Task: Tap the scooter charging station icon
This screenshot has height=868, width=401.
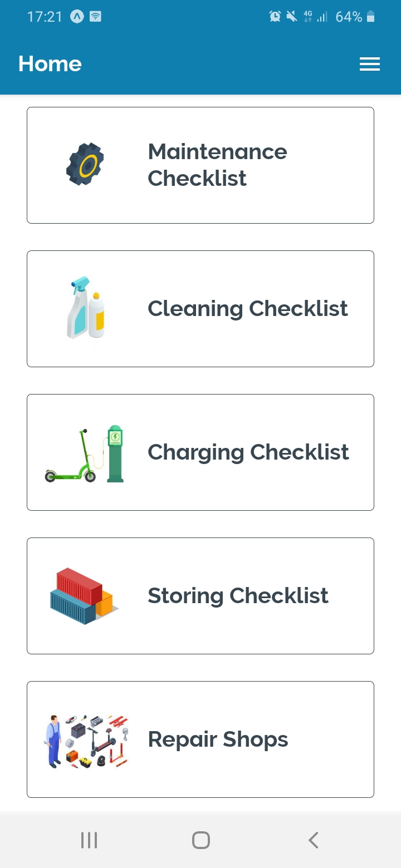Action: pos(85,454)
